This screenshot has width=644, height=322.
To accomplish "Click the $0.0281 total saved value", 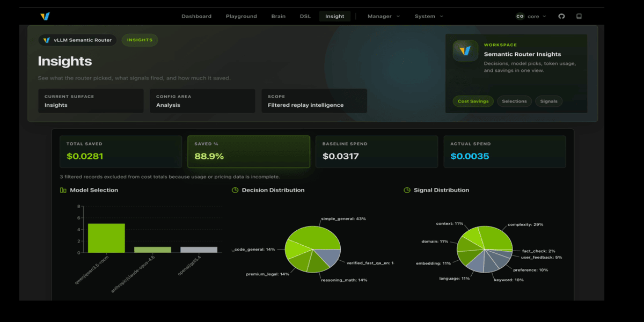I will point(85,156).
